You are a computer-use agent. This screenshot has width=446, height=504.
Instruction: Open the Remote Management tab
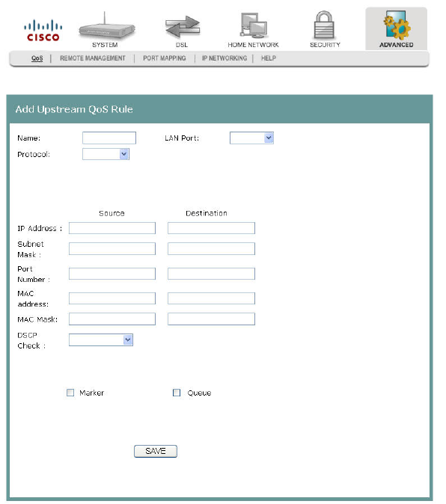click(x=93, y=58)
